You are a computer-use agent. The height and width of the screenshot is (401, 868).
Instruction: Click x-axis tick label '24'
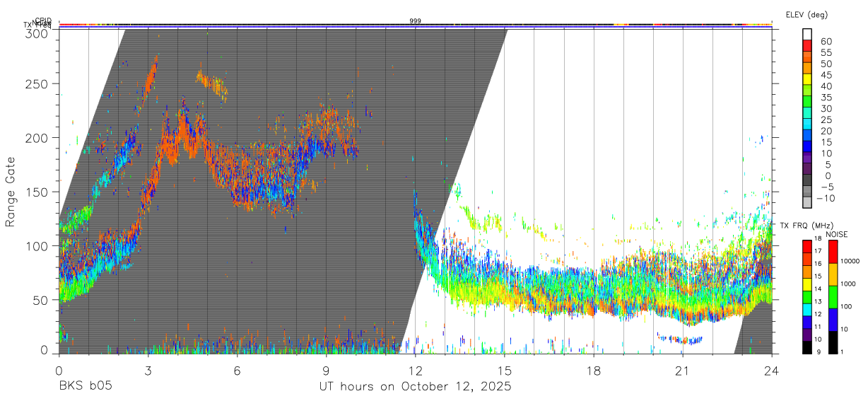pos(772,370)
